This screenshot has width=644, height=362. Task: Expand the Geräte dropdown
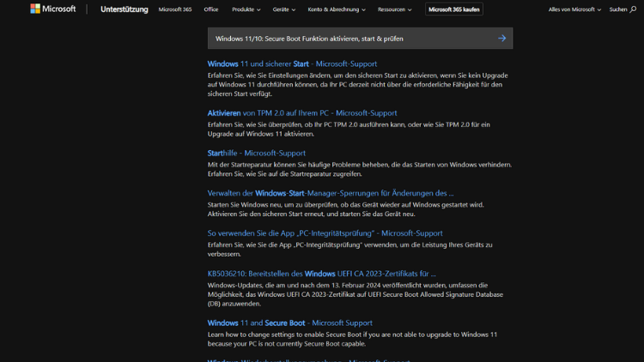pyautogui.click(x=284, y=9)
